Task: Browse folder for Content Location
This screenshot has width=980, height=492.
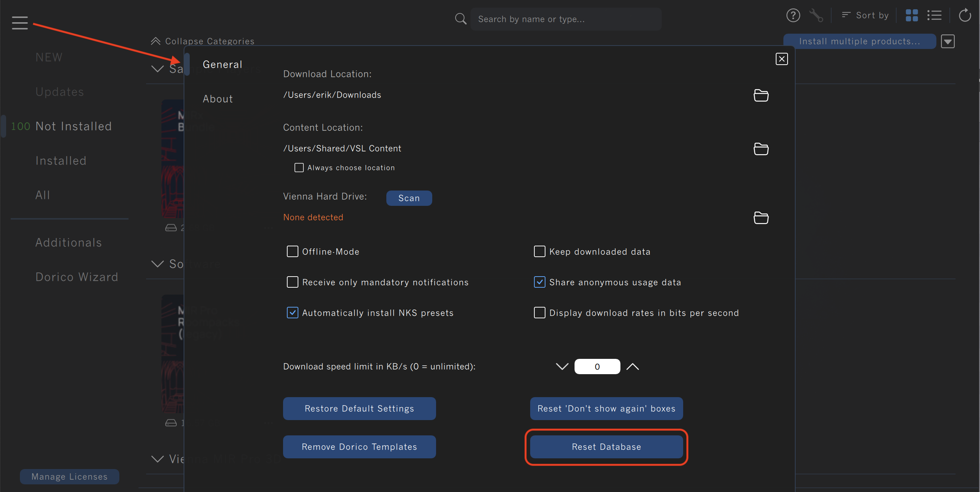Action: coord(761,149)
